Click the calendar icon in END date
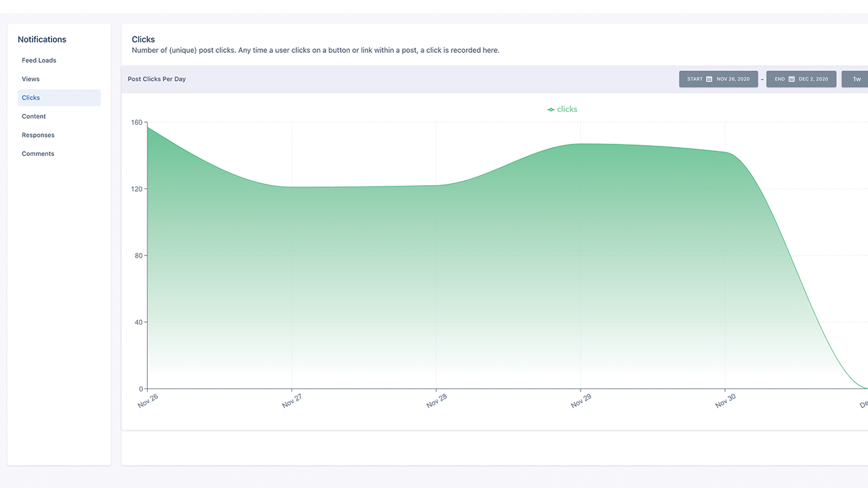This screenshot has width=868, height=488. tap(791, 79)
